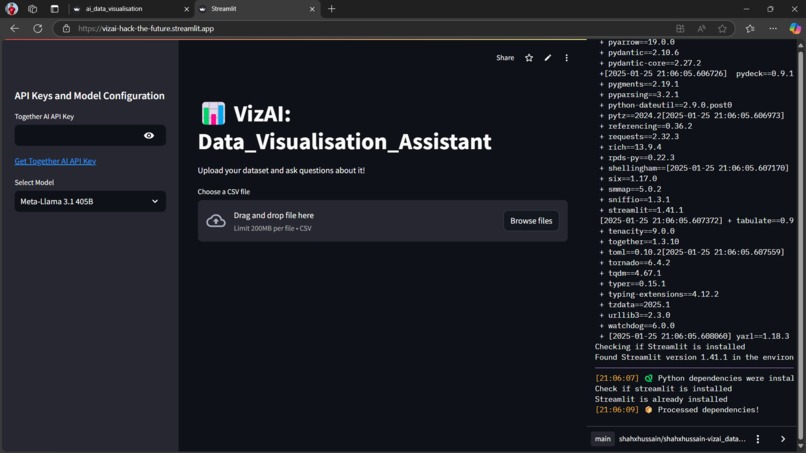Click 'Limit 200MB per file • CSV' text
This screenshot has width=806, height=453.
272,228
